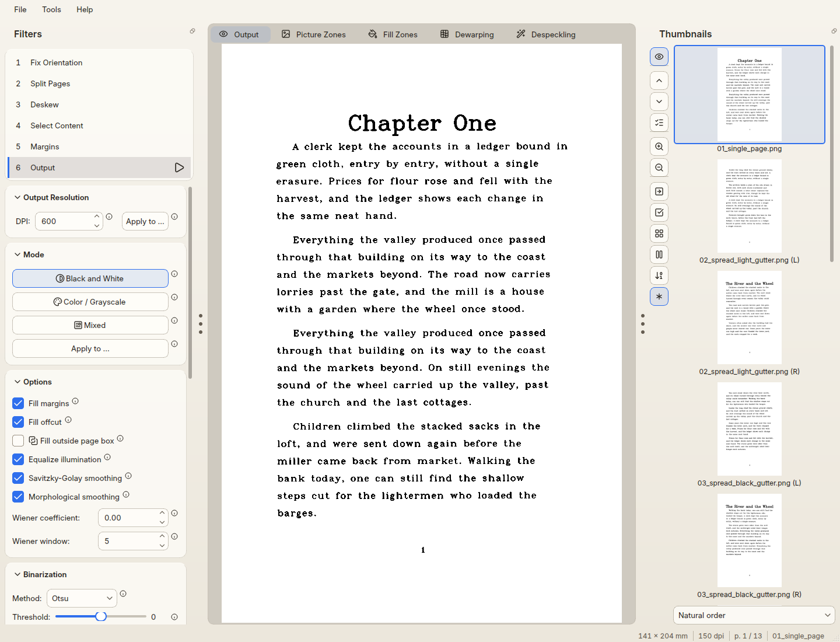840x642 pixels.
Task: Disable Equalize illumination
Action: click(x=18, y=459)
